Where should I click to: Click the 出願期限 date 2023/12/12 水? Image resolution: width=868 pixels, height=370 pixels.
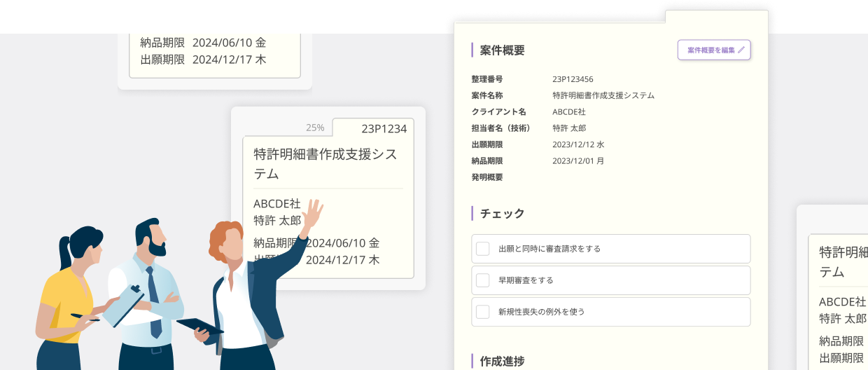(x=578, y=144)
